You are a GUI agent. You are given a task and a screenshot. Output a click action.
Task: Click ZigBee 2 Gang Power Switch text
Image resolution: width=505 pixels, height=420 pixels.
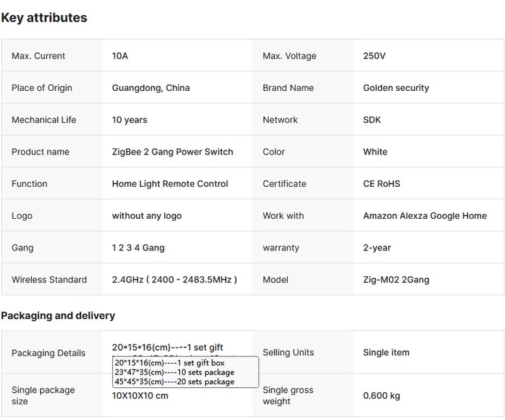coord(172,152)
